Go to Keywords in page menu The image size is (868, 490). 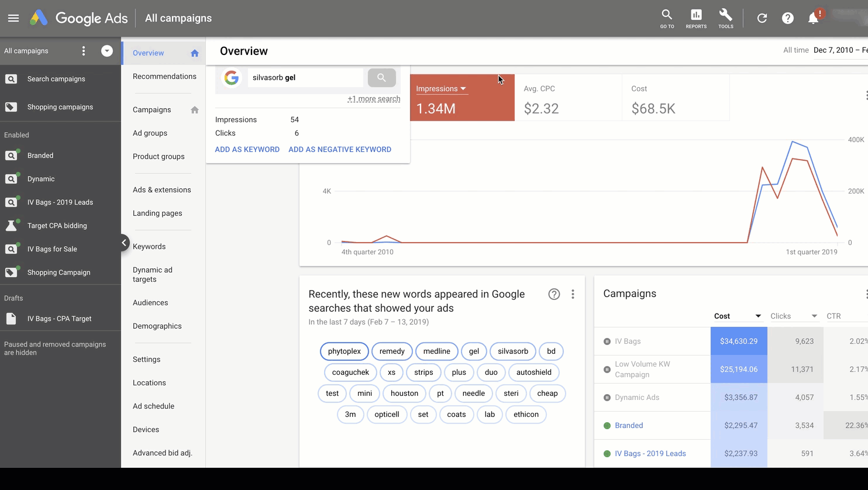coord(149,247)
